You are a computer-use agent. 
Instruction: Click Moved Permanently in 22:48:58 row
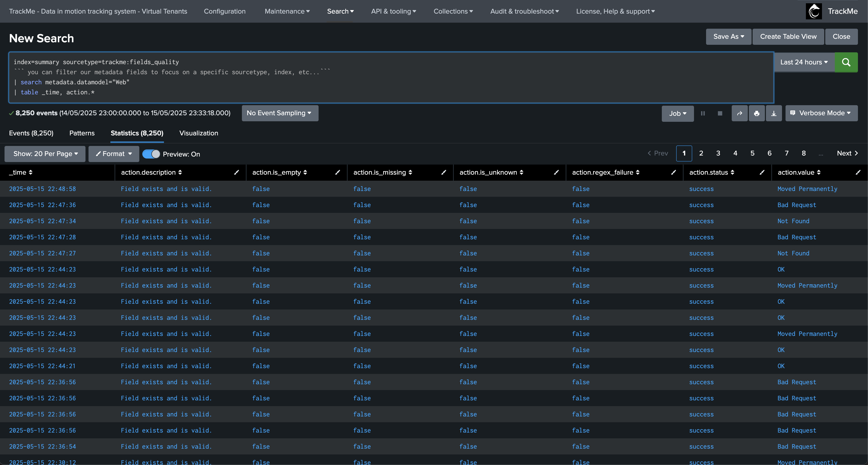pyautogui.click(x=807, y=189)
